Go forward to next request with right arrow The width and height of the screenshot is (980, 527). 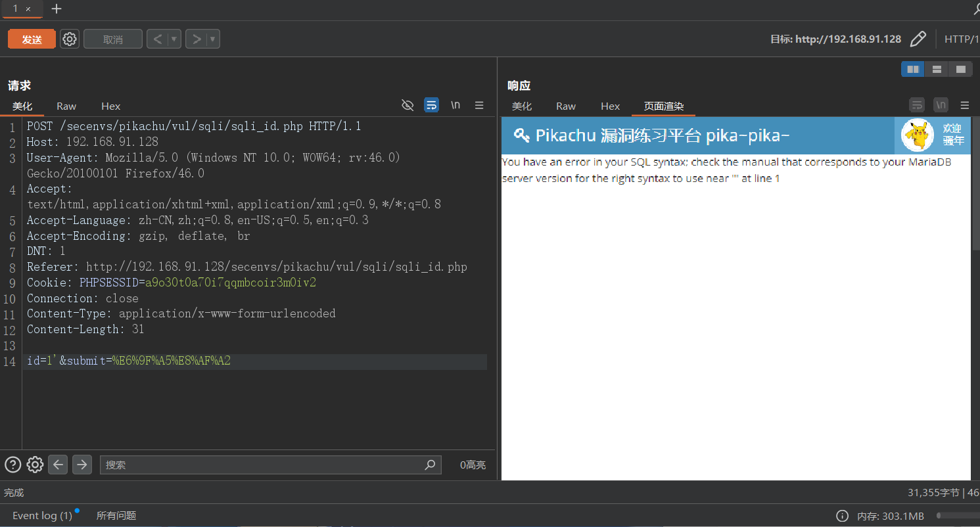196,39
